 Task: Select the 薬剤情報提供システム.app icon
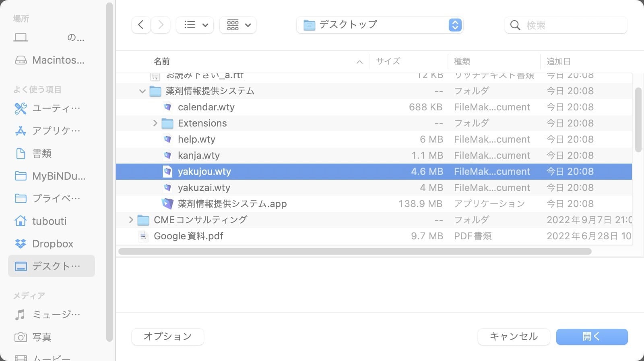point(167,204)
